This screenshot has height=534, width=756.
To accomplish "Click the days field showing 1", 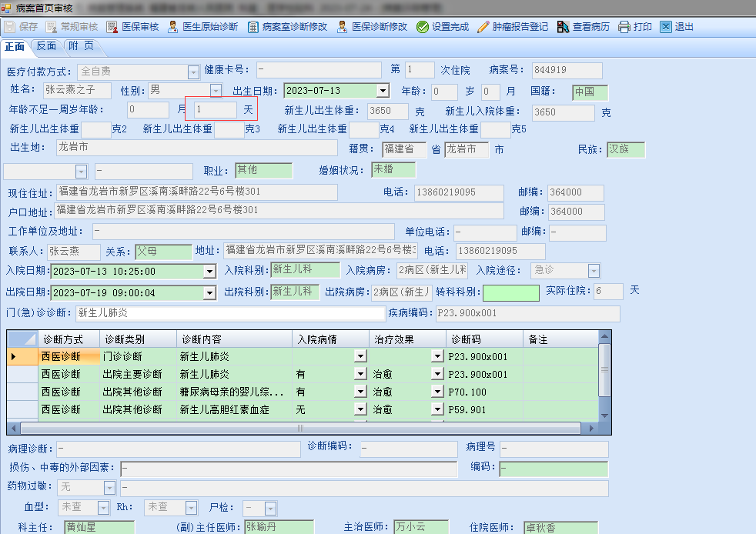I will pos(215,109).
